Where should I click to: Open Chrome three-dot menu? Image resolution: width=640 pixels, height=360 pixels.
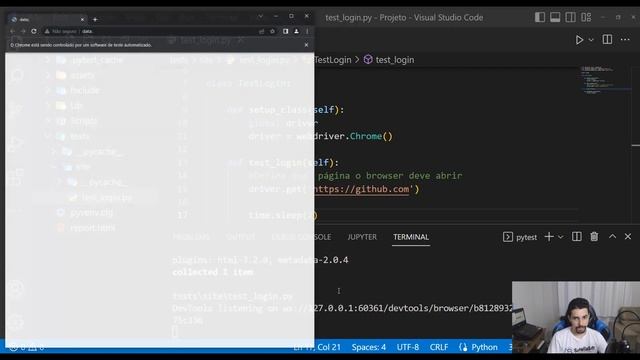tap(307, 31)
